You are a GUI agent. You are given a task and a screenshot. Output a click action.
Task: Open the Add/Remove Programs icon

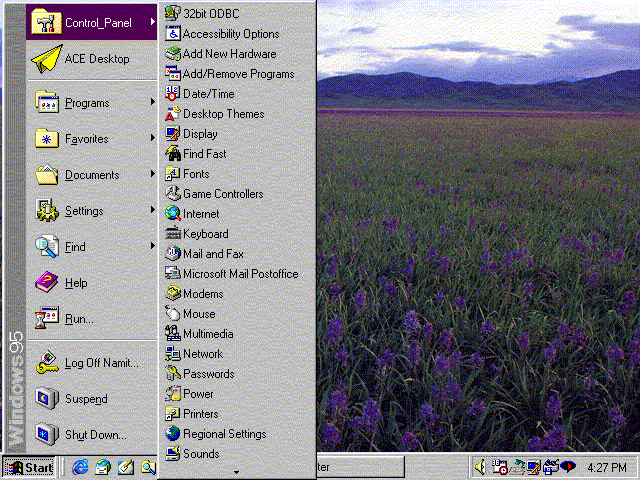pos(173,73)
